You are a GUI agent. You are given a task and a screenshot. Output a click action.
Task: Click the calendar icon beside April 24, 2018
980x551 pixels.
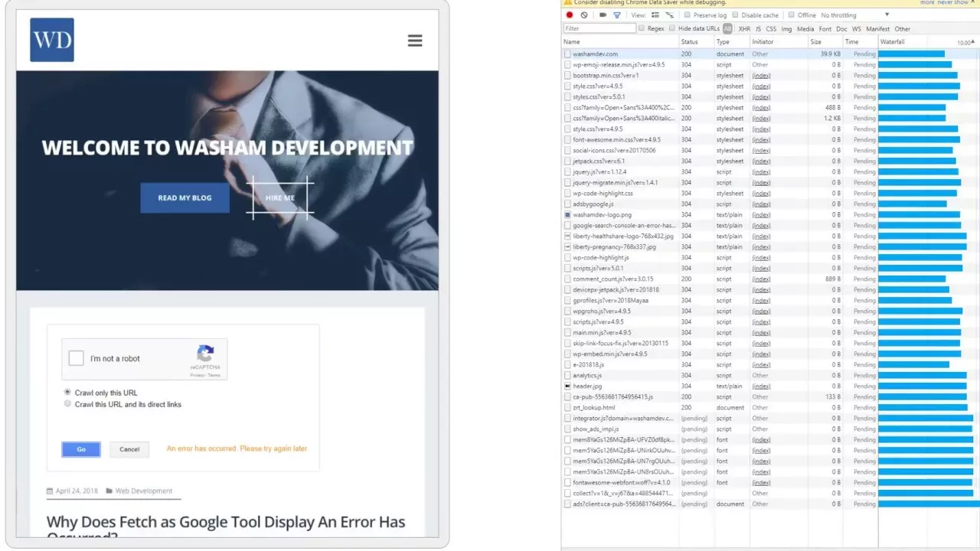click(x=50, y=491)
